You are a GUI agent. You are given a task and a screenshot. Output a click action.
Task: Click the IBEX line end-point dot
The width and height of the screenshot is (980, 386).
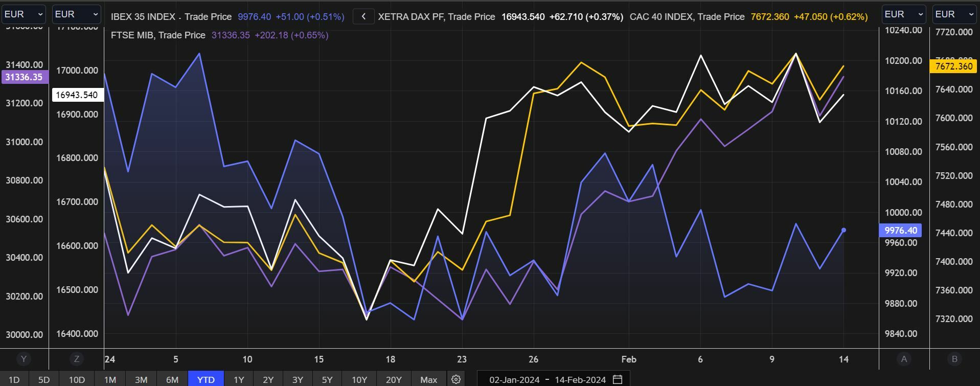pos(844,230)
